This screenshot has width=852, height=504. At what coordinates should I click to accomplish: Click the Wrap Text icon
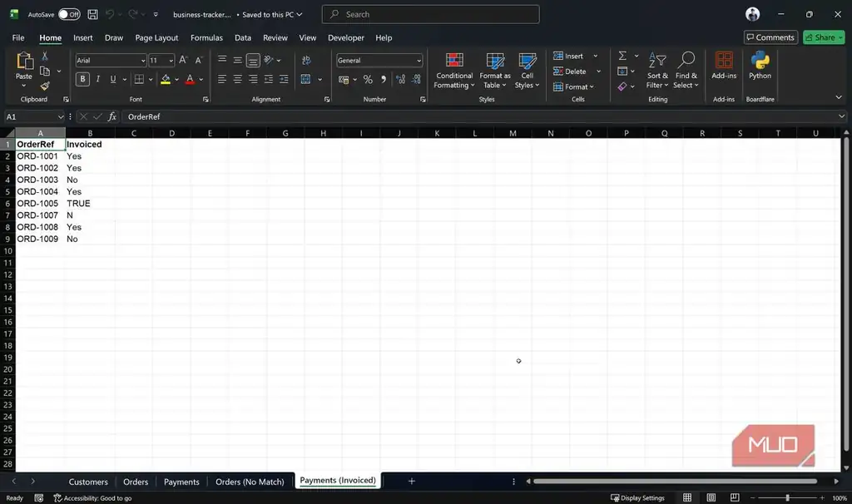point(306,60)
